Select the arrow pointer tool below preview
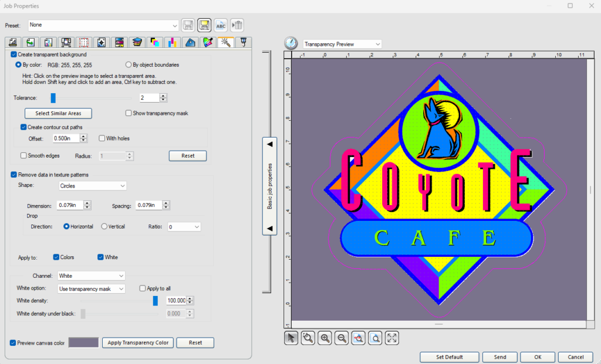This screenshot has height=364, width=601. tap(291, 338)
